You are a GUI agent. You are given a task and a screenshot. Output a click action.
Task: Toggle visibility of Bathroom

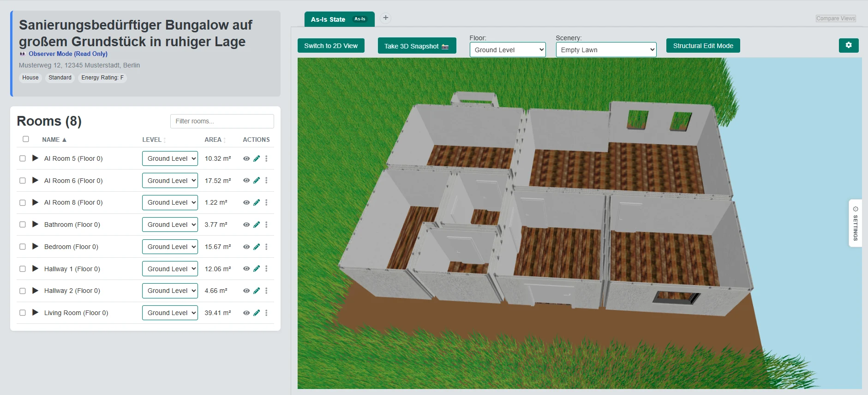[x=246, y=225]
